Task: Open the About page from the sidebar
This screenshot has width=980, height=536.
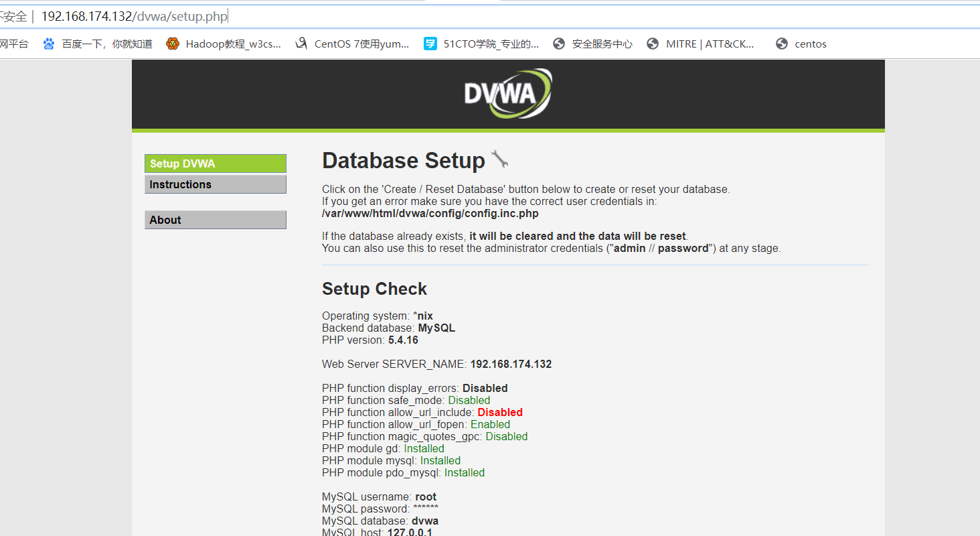Action: pos(216,219)
